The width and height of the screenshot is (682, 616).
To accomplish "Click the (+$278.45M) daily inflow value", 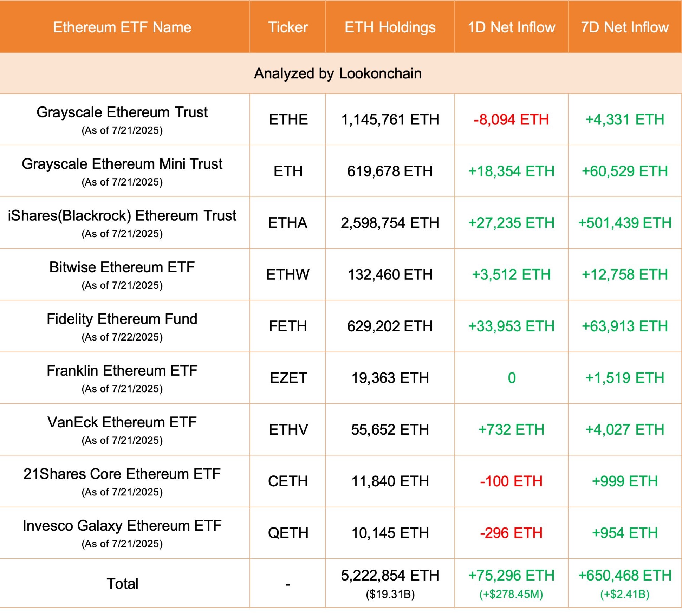I will click(x=511, y=595).
